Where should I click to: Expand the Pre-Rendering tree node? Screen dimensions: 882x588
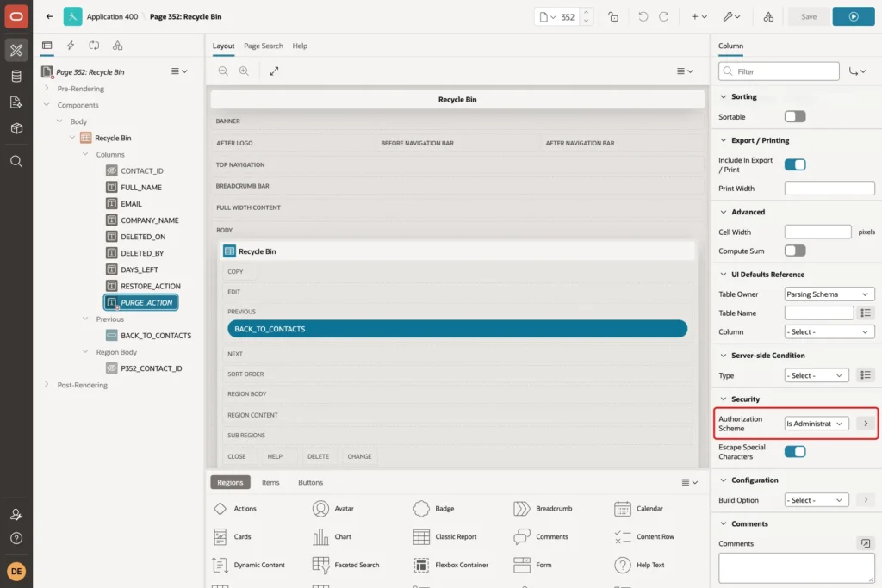tap(47, 89)
